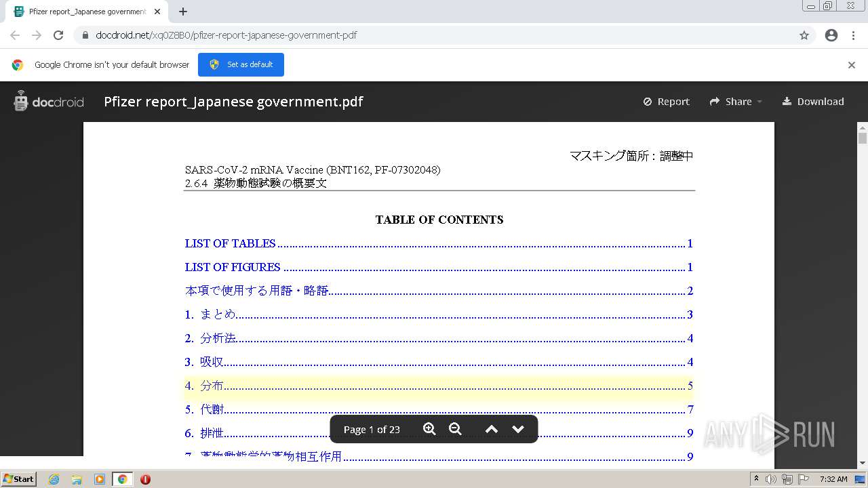Zoom in on the PDF page
Image resolution: width=868 pixels, height=488 pixels.
(429, 429)
